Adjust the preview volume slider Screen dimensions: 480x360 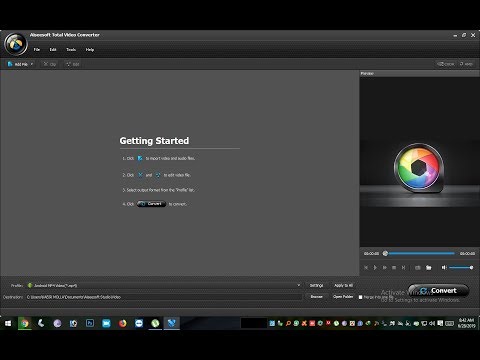[x=461, y=267]
